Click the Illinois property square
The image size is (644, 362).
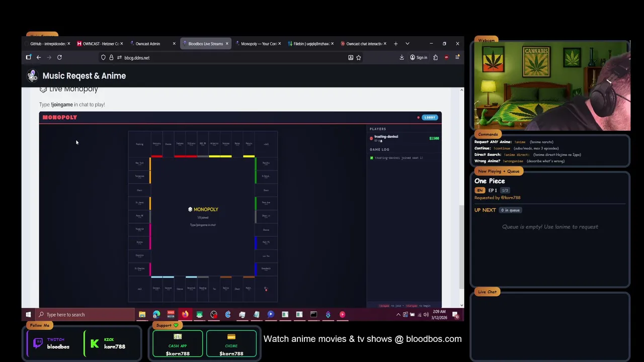(x=191, y=144)
